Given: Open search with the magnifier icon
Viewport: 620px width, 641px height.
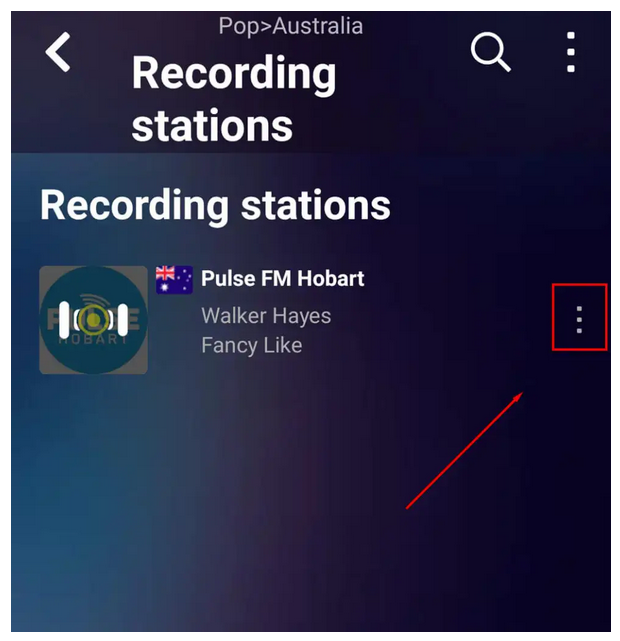Looking at the screenshot, I should tap(490, 52).
